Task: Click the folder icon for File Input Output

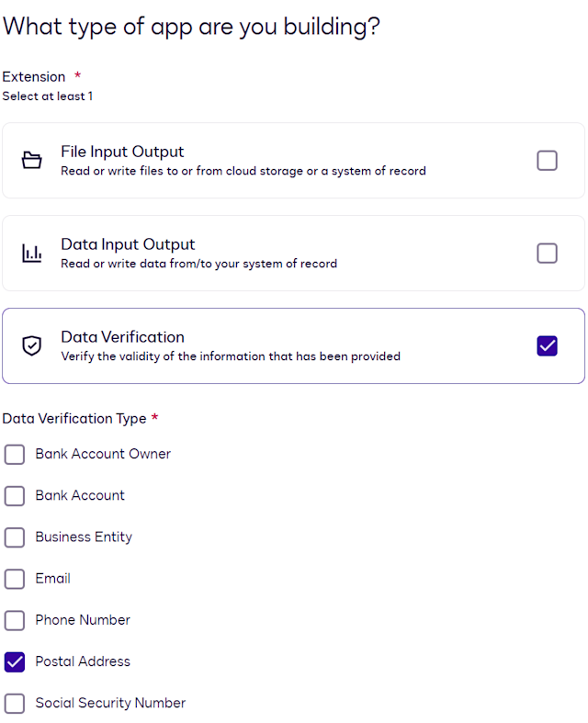Action: [32, 161]
